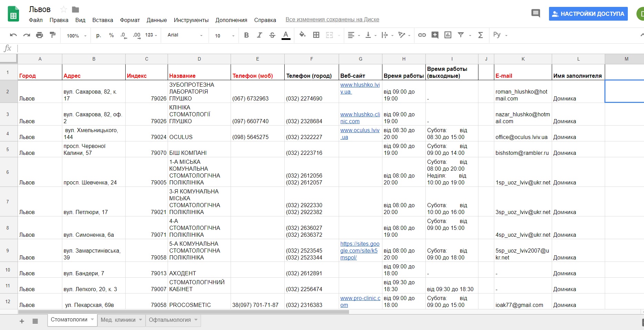Expand the Arial font dropdown

tap(185, 35)
